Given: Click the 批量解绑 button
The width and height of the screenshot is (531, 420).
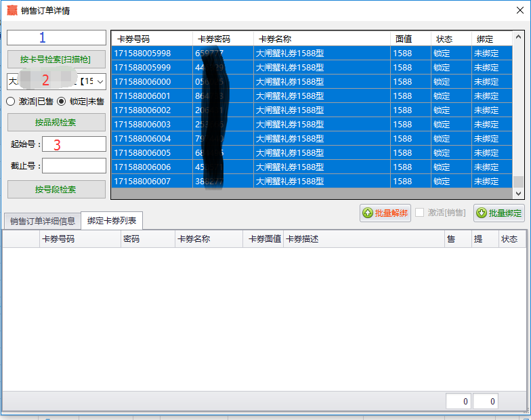Looking at the screenshot, I should pyautogui.click(x=385, y=213).
